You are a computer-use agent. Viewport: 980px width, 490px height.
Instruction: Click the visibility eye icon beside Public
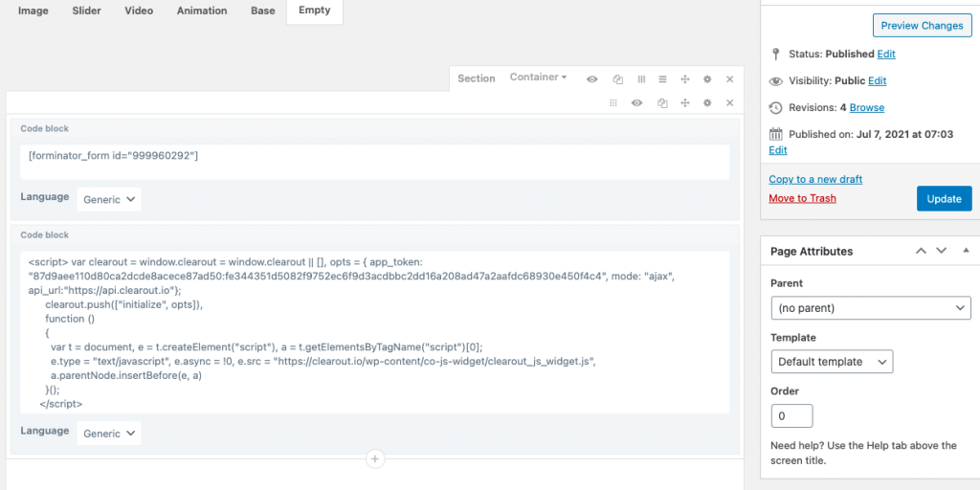(775, 80)
